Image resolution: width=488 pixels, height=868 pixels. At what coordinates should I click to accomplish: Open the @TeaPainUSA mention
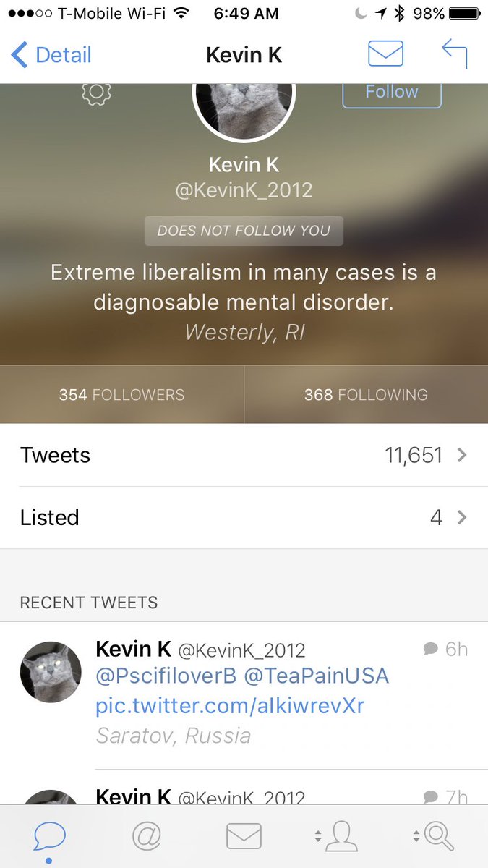[x=317, y=676]
